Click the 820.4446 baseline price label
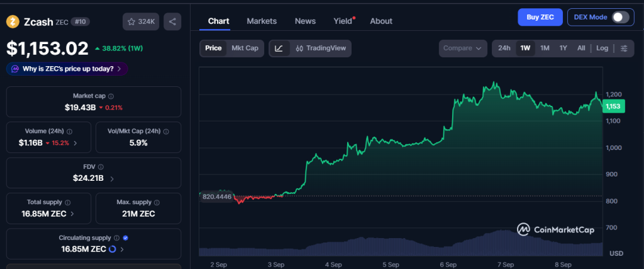The image size is (644, 269). click(x=217, y=197)
